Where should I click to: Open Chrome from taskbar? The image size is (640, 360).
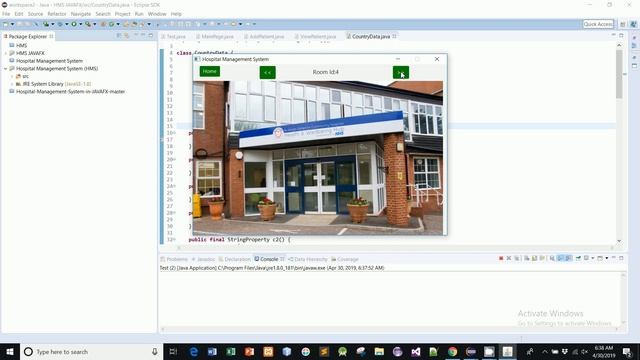pos(452,351)
